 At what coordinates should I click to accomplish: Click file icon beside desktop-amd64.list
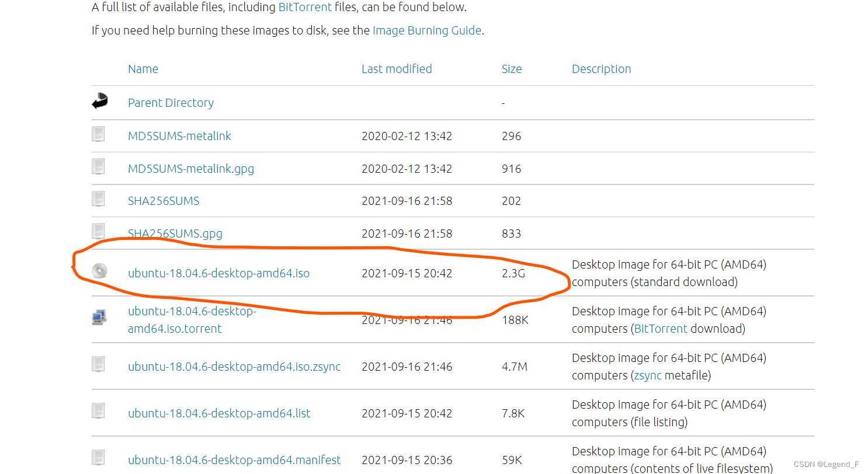pos(98,411)
